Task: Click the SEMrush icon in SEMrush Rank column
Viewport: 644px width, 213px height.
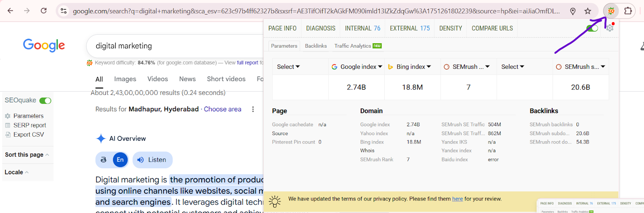Action: [446, 67]
